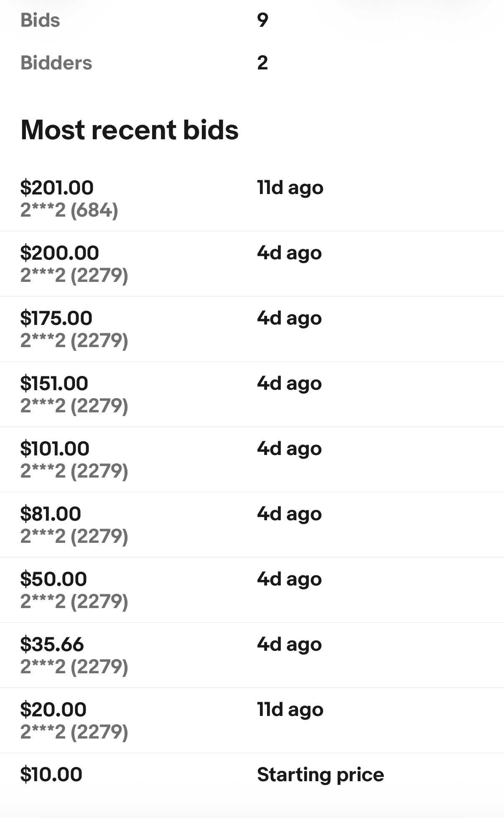
Task: Open bidder 2***2 (684) profile
Action: tap(69, 210)
